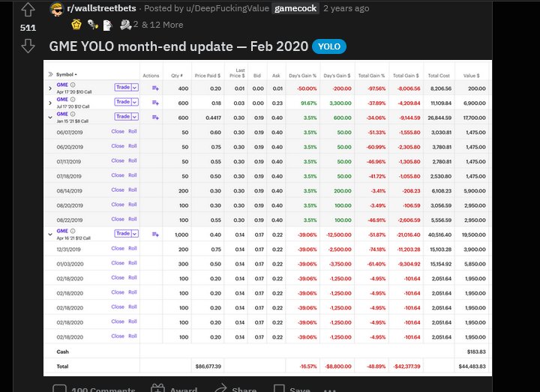
Task: Click the info icon next to GME Jan 15 '21 $8 Call
Action: [x=73, y=114]
